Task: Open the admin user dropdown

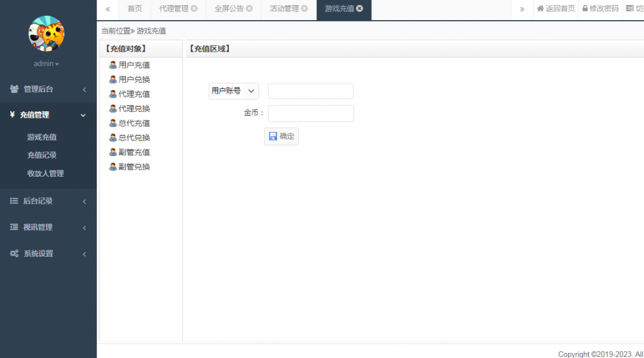Action: (47, 64)
